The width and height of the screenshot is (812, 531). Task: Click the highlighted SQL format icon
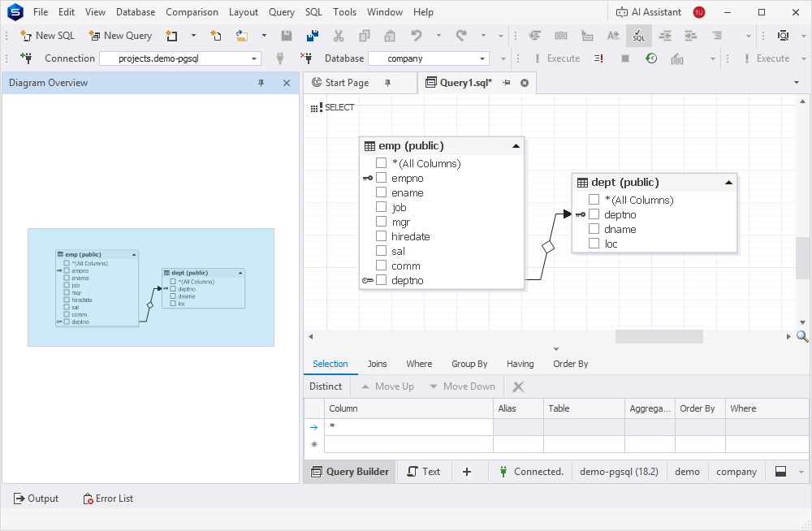[x=638, y=36]
